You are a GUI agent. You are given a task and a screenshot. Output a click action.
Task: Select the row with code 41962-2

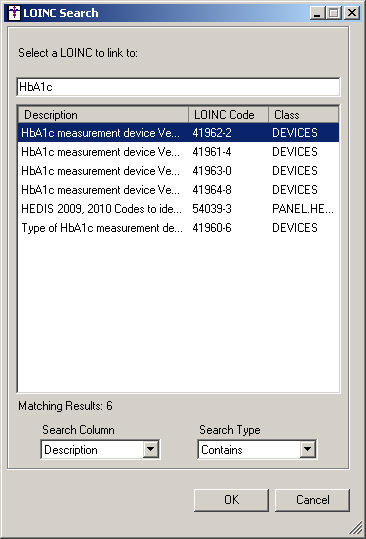[x=178, y=133]
